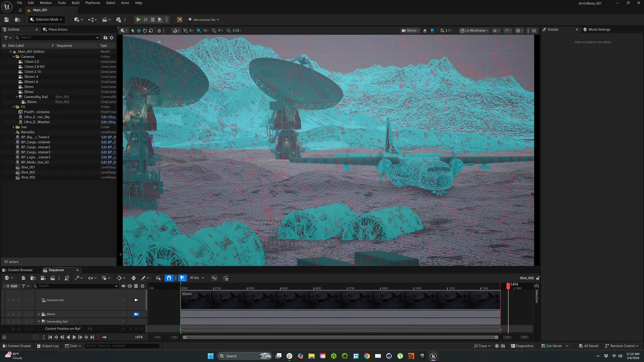Open the Build menu
Screen dimensions: 644x362
click(x=75, y=3)
